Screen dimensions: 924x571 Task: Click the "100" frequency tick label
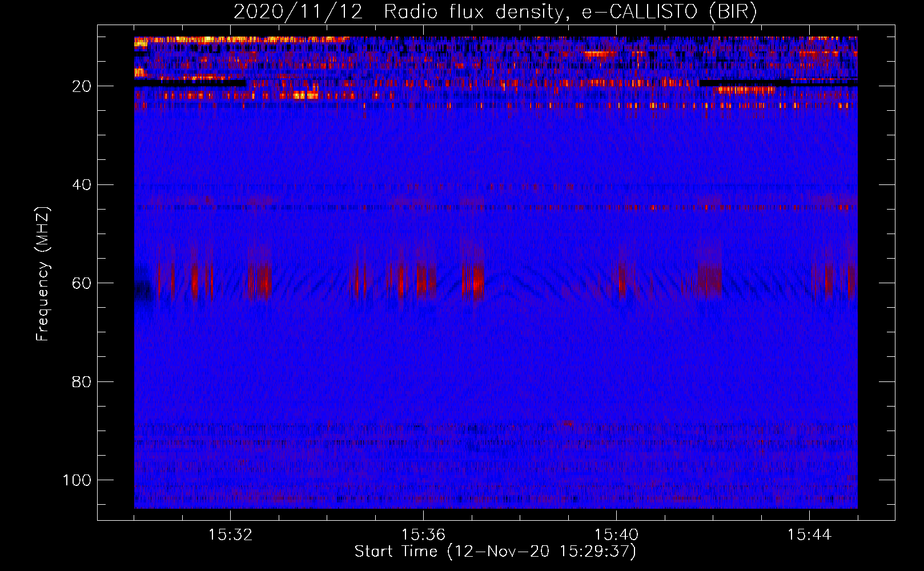[77, 480]
